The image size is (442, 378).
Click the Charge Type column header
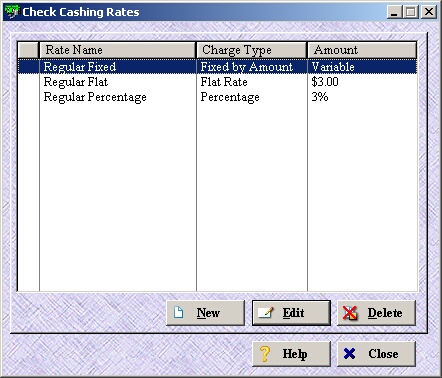[252, 50]
